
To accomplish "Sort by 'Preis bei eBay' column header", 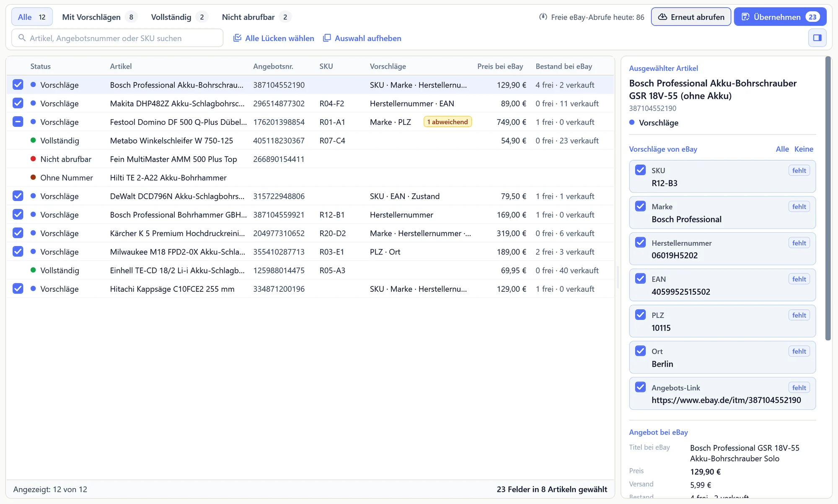I will coord(500,66).
